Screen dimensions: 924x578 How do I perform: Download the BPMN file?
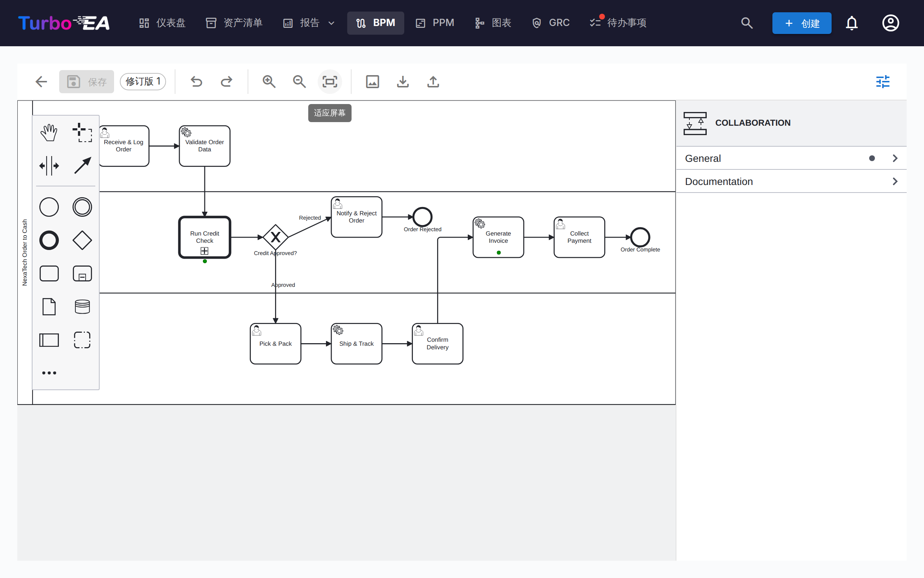[403, 82]
